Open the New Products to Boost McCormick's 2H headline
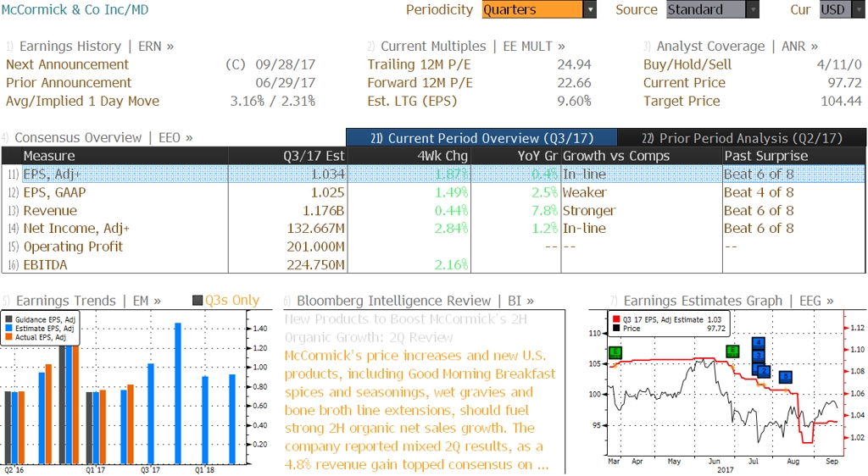This screenshot has height=476, width=868. 406,329
